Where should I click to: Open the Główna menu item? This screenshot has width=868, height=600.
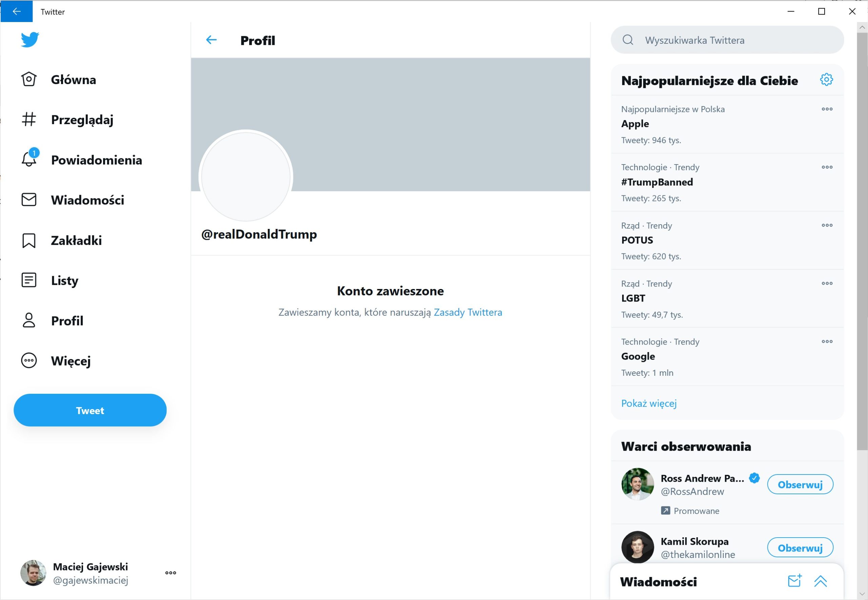click(59, 80)
